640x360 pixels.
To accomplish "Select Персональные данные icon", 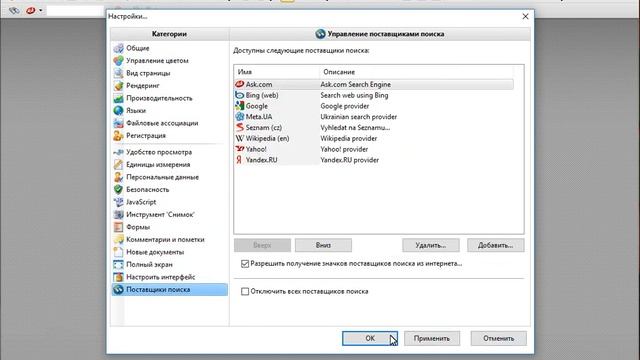I will (x=118, y=177).
